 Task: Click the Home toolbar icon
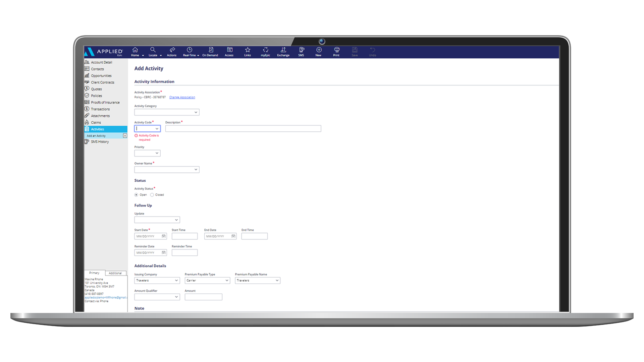pyautogui.click(x=135, y=50)
